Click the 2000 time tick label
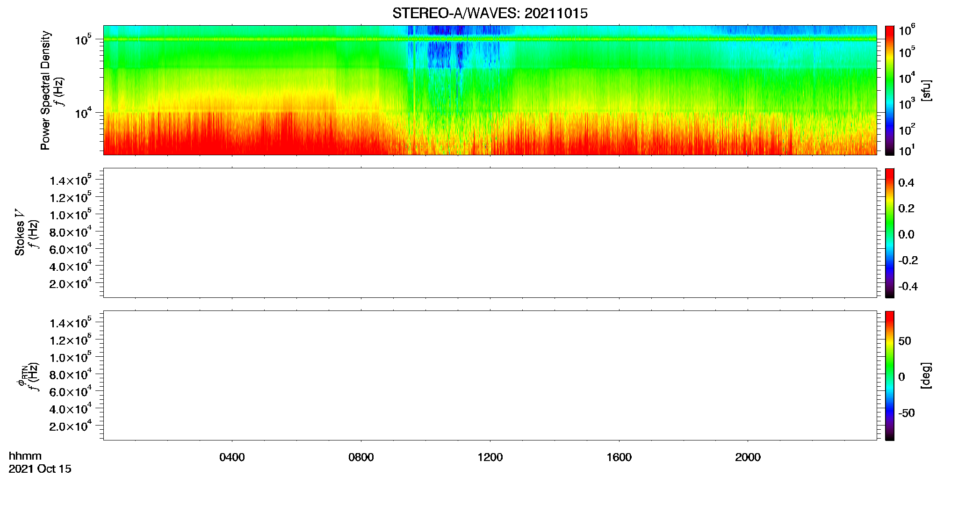980x505 pixels. (x=748, y=457)
